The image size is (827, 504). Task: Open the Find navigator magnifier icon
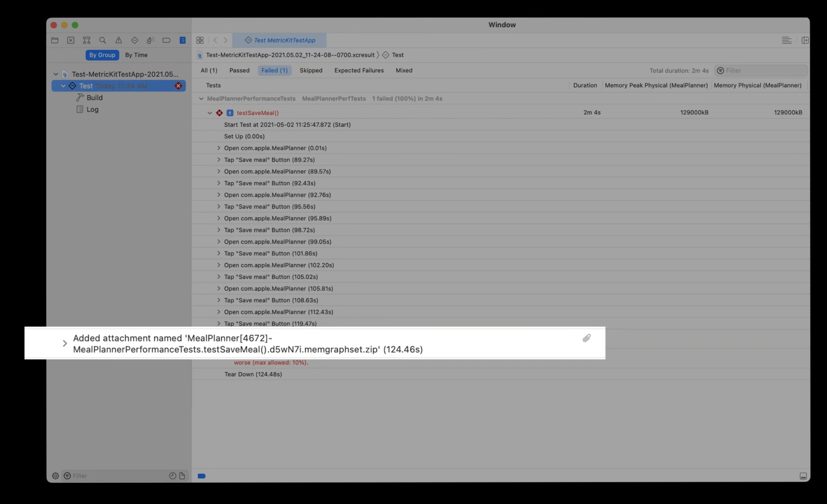(x=102, y=40)
